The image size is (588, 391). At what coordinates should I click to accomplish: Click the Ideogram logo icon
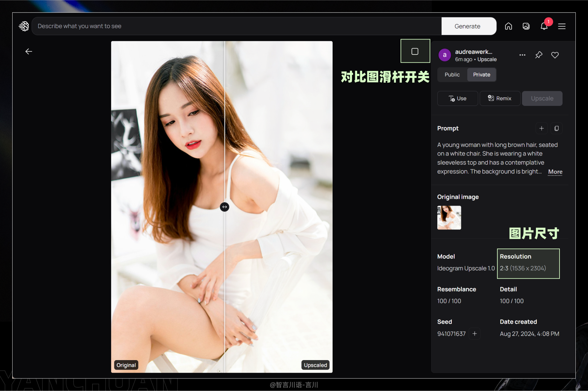click(24, 26)
